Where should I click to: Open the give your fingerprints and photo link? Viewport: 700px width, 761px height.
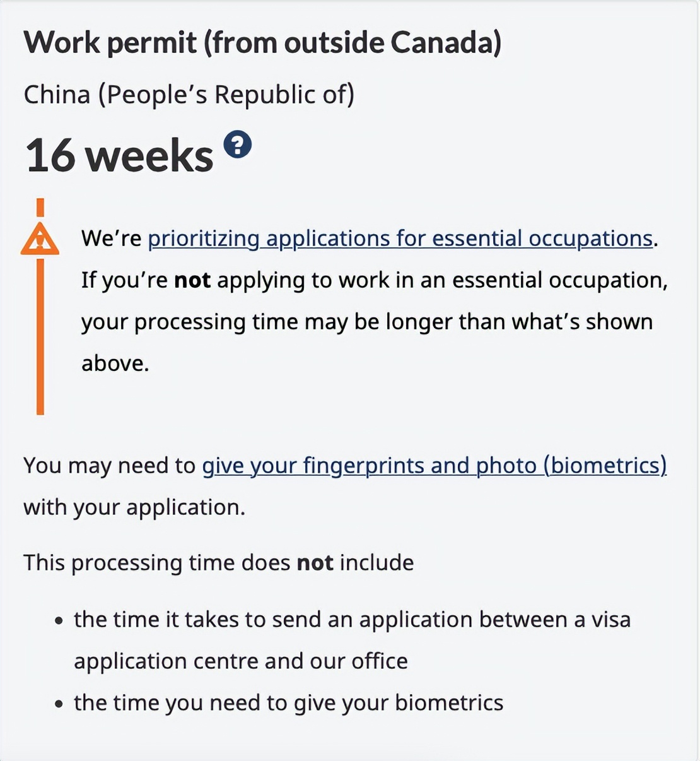tap(434, 466)
